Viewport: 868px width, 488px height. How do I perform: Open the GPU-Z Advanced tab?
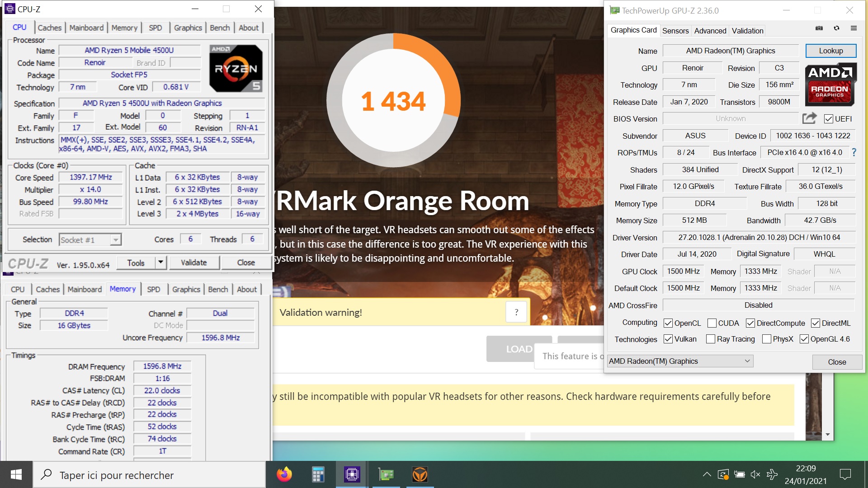point(710,31)
